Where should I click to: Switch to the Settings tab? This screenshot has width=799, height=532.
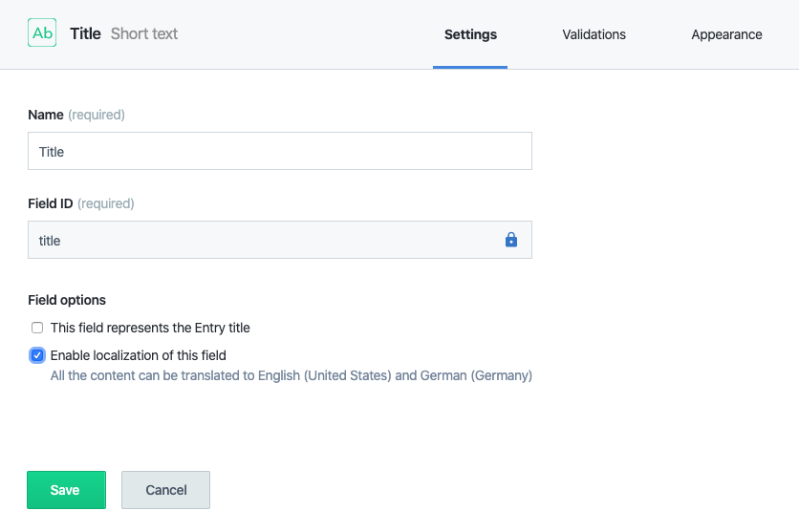470,34
